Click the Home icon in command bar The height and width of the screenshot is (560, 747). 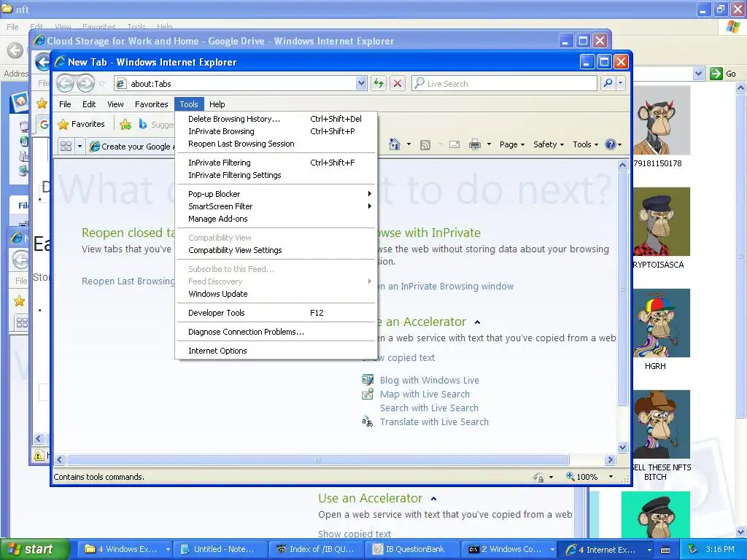click(x=395, y=144)
